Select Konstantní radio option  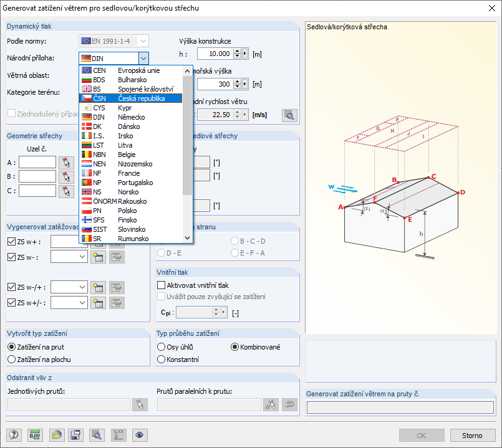click(161, 360)
